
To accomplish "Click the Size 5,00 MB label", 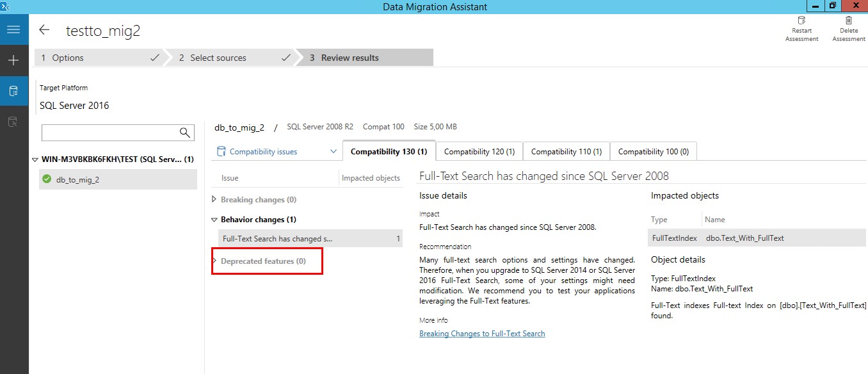I will click(x=435, y=127).
